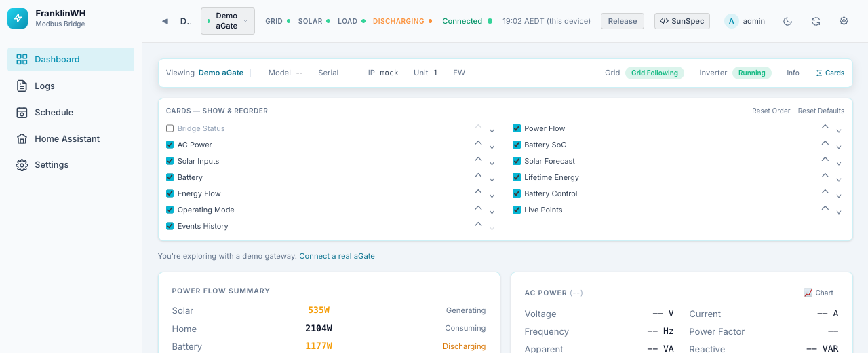Viewport: 868px width, 353px height.
Task: Go to the Schedule page
Action: 71,112
